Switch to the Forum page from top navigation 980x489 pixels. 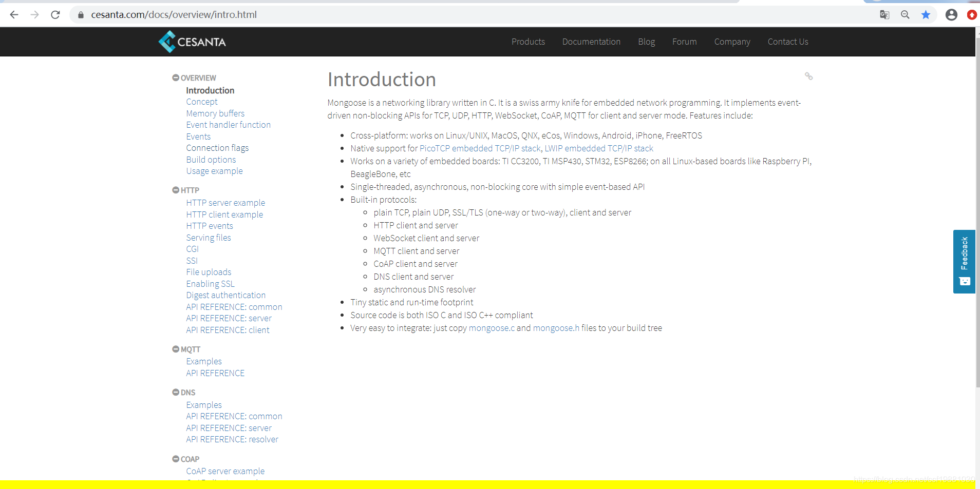[x=684, y=42]
